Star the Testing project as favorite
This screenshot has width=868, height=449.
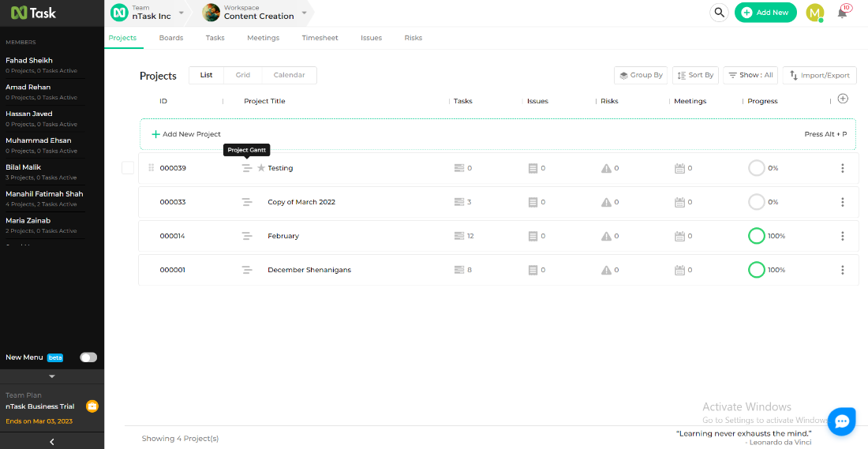tap(261, 168)
